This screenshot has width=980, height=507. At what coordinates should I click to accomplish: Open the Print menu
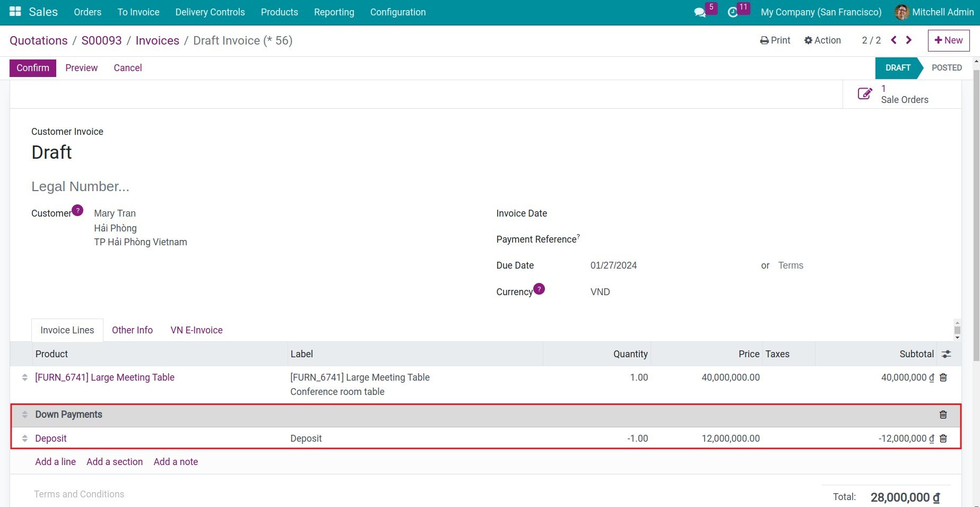(x=775, y=40)
